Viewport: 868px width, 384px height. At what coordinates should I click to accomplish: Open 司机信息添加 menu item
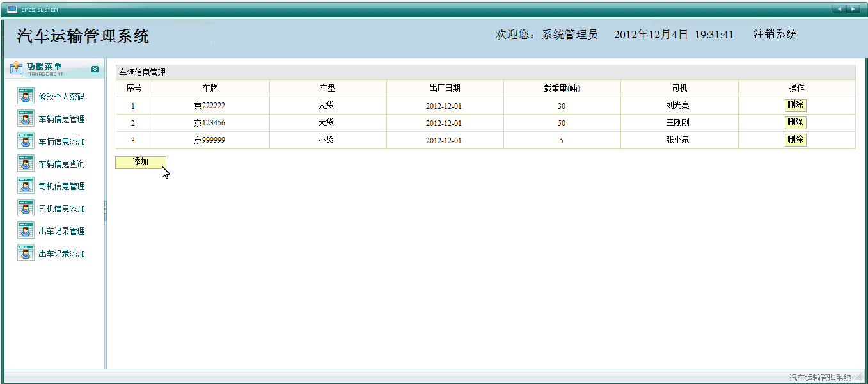point(61,209)
